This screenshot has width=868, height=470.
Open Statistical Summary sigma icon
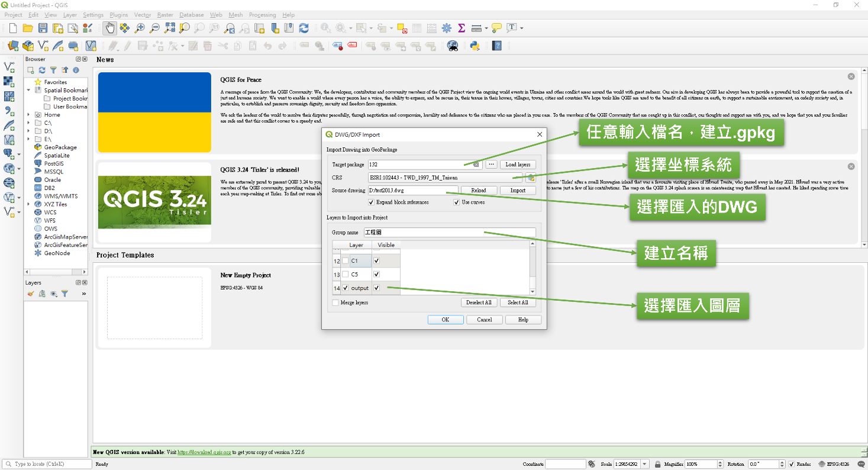[x=462, y=28]
